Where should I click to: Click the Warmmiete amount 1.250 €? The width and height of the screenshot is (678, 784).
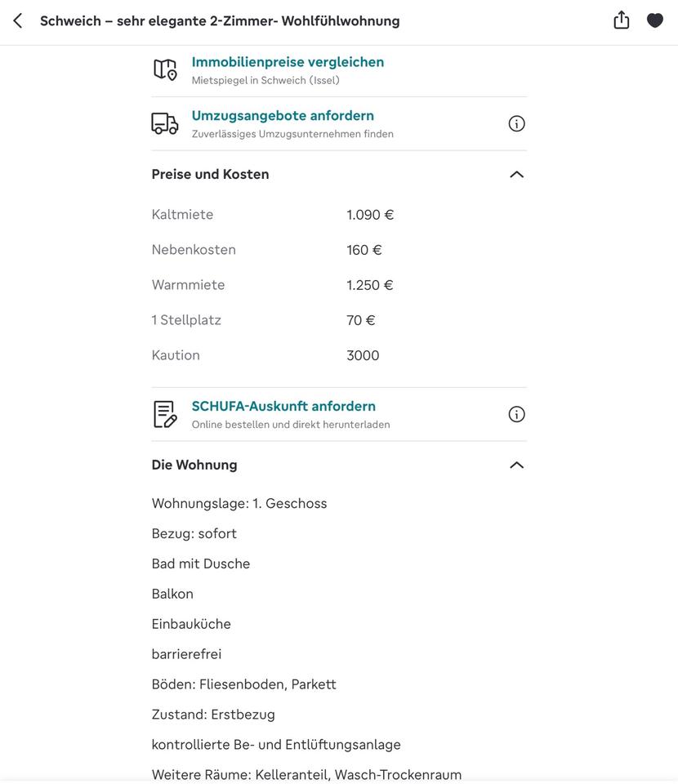370,285
